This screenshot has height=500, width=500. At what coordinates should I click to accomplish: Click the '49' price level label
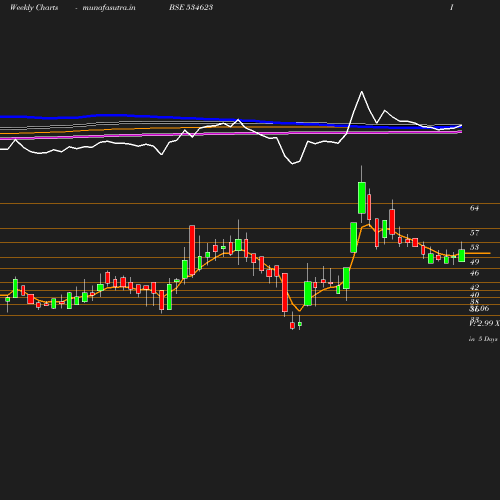tap(474, 262)
